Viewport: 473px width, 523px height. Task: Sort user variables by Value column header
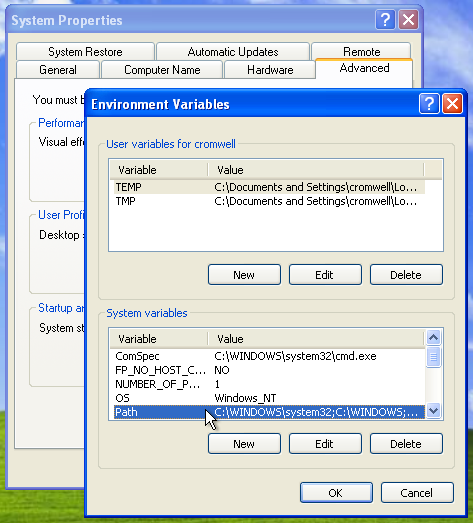pyautogui.click(x=316, y=170)
